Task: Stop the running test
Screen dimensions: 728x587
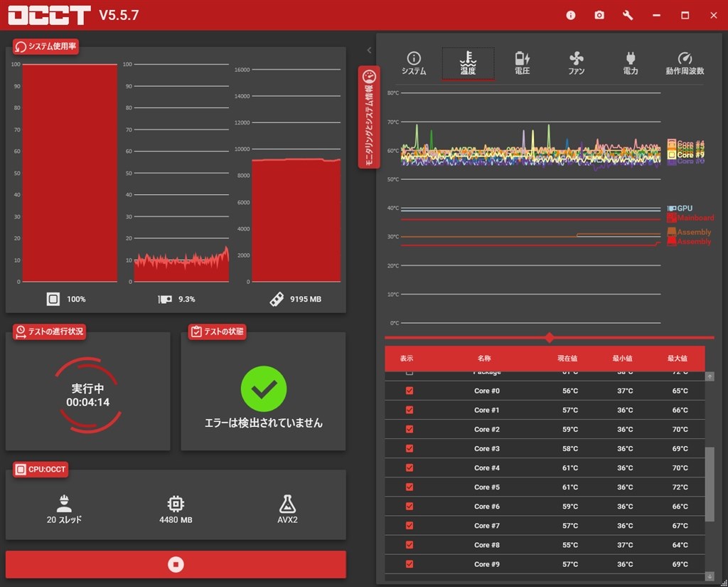Action: 176,564
